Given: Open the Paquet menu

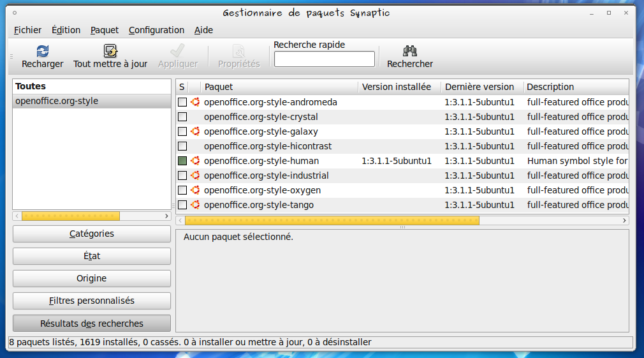Looking at the screenshot, I should [x=105, y=30].
